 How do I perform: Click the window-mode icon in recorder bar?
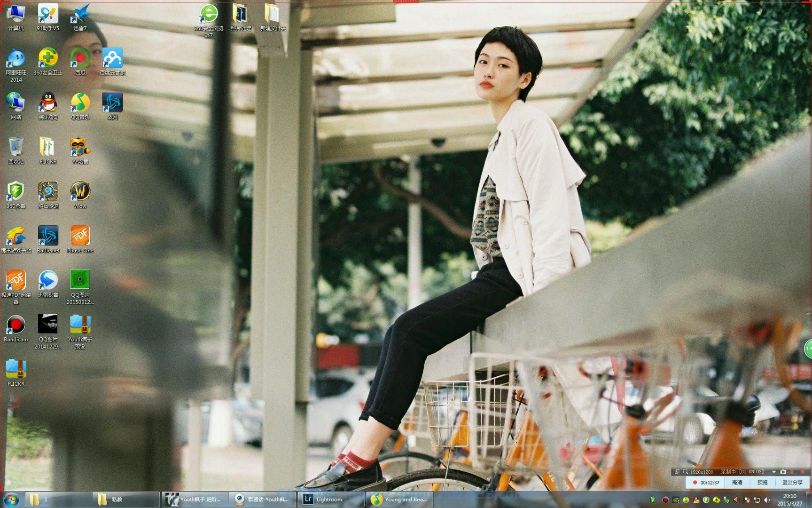coord(677,472)
